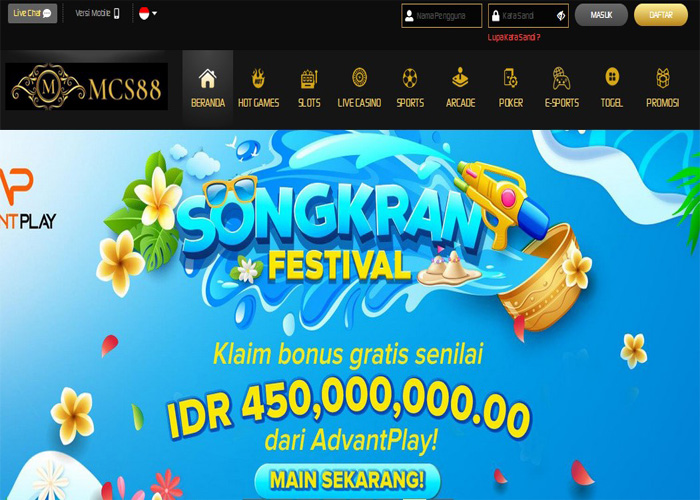
Task: Click the DAFTAR register button
Action: coord(661,15)
